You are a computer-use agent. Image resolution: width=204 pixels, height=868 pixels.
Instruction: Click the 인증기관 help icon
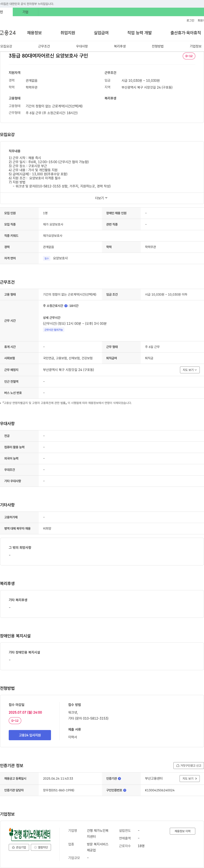point(119,779)
